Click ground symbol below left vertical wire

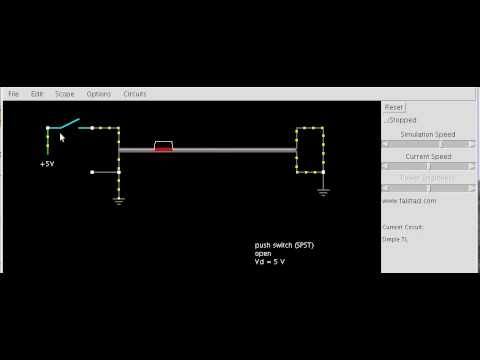pyautogui.click(x=119, y=201)
